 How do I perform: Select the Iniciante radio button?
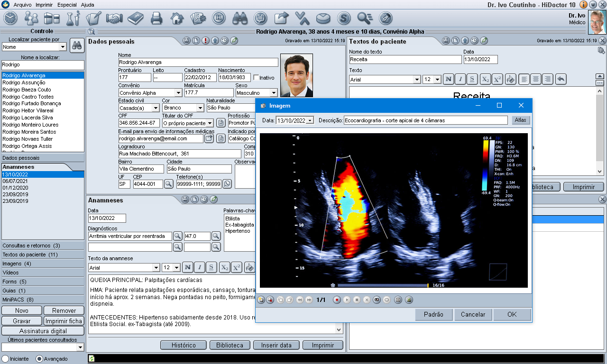coord(5,359)
